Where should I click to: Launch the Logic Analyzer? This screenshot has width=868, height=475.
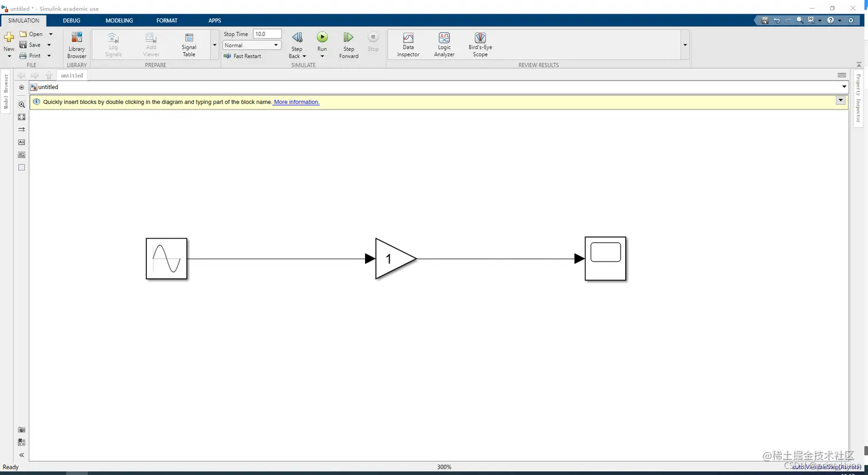coord(444,45)
